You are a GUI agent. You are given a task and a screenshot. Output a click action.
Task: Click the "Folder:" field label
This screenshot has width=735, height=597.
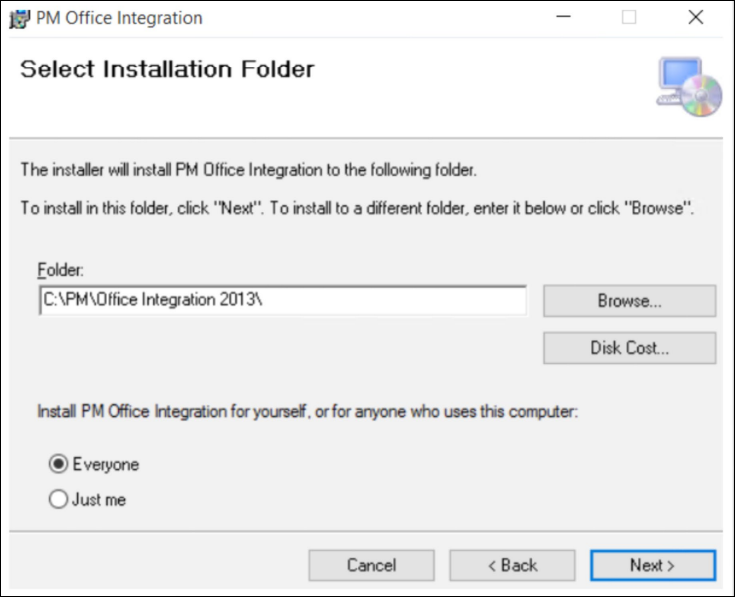(60, 270)
